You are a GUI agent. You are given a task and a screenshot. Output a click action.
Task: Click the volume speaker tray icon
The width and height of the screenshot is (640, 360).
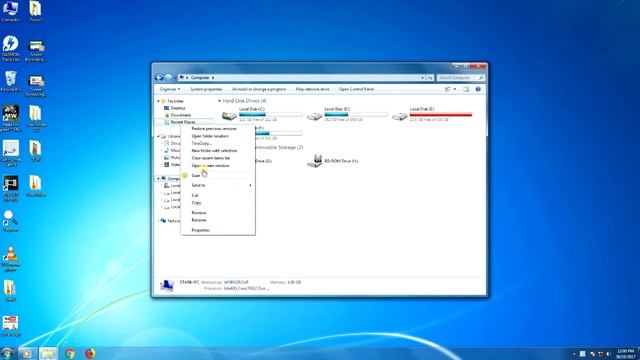[608, 354]
